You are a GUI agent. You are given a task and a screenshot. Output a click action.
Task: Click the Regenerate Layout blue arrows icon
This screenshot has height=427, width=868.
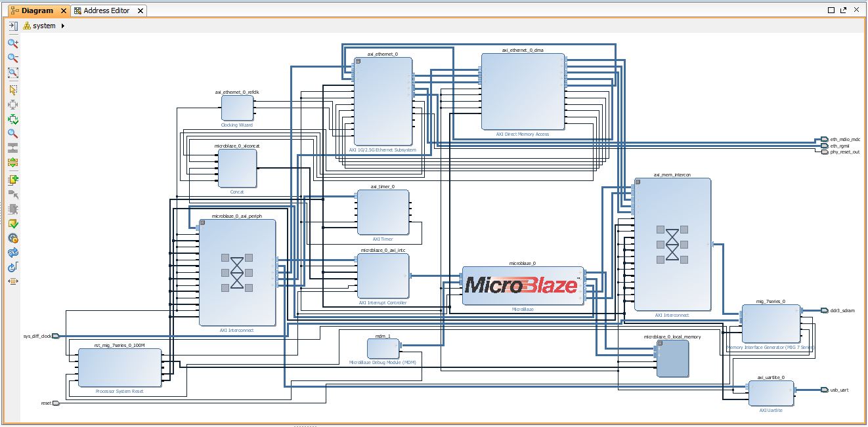click(12, 253)
